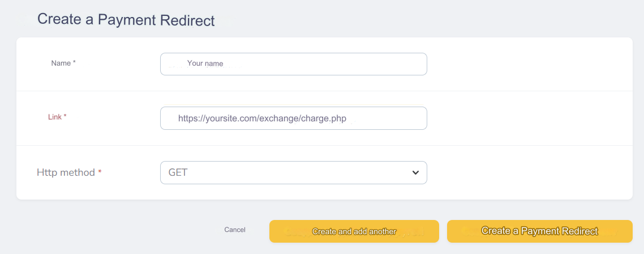
Task: Click the Your name placeholder text
Action: point(205,64)
